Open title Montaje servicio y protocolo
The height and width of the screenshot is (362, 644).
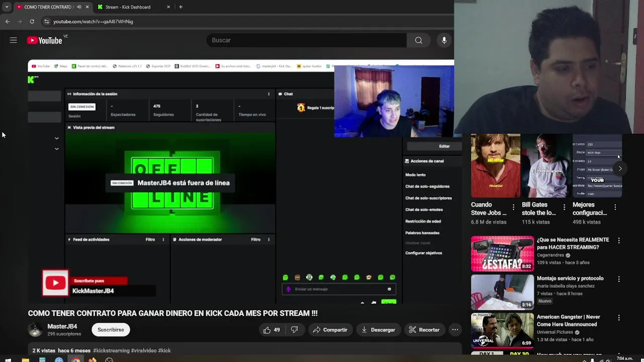click(x=570, y=278)
